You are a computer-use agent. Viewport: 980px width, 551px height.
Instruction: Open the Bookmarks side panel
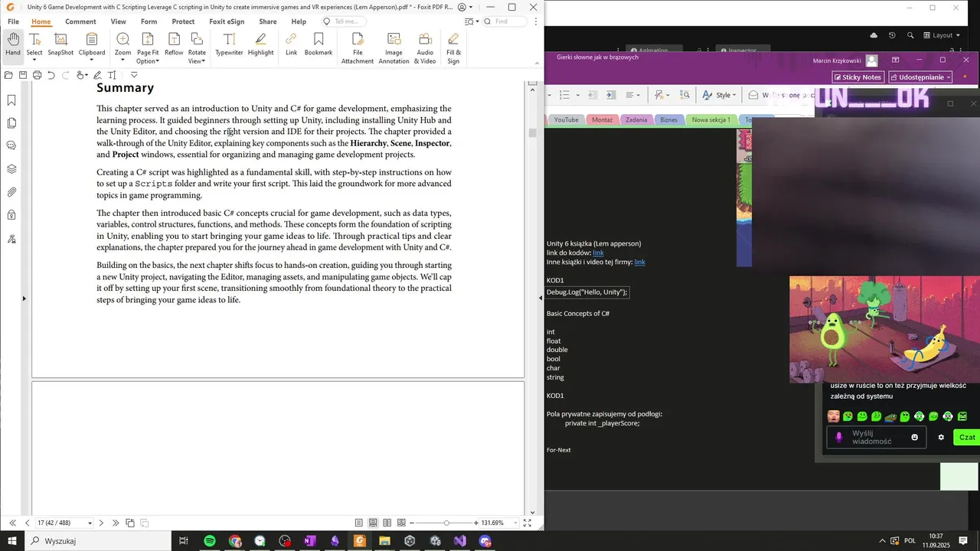coord(11,100)
